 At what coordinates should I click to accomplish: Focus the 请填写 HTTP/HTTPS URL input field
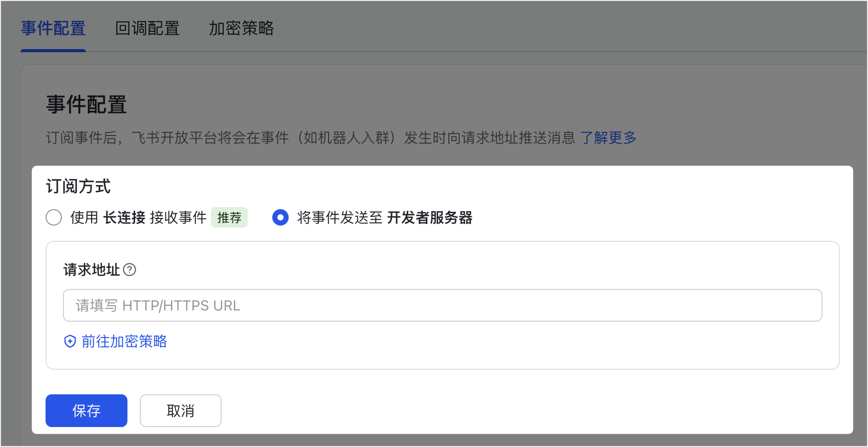point(442,305)
